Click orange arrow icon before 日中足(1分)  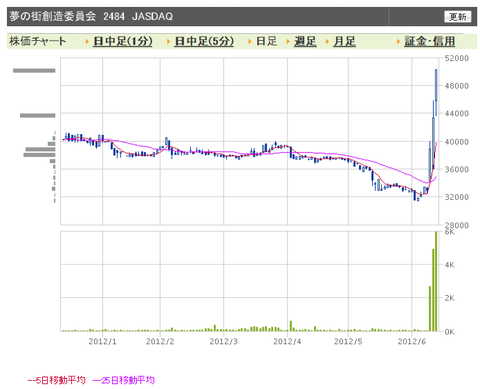(x=87, y=42)
